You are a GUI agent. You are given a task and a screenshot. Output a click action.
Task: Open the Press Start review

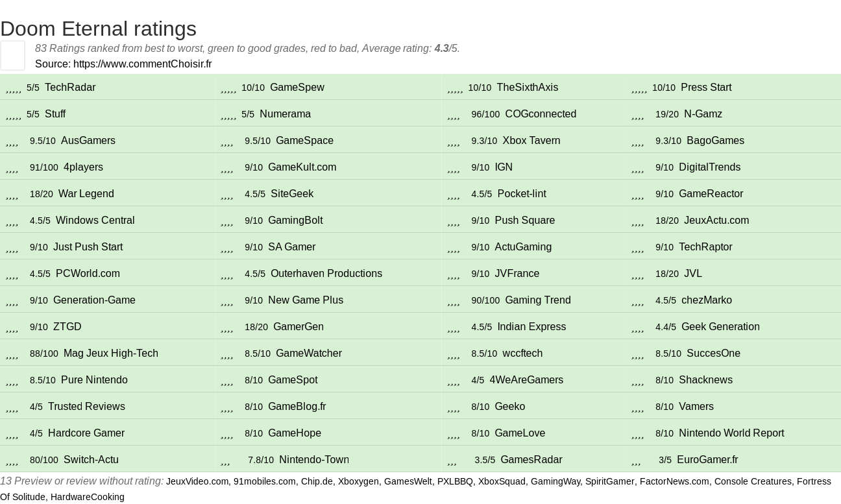(706, 87)
